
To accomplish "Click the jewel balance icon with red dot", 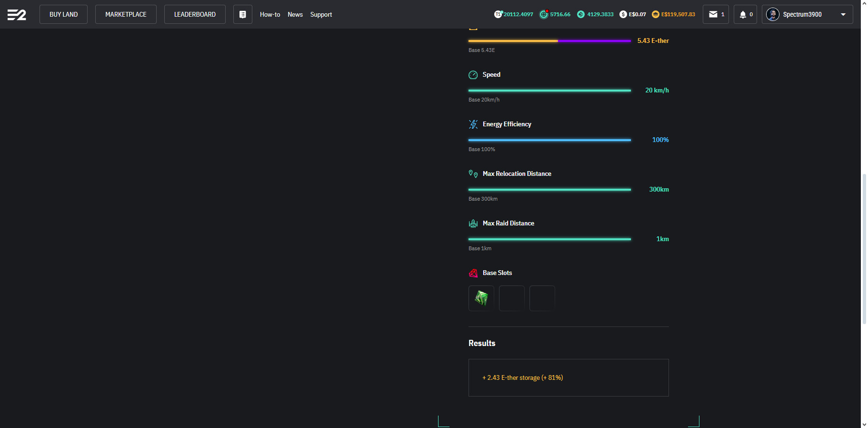I will point(544,14).
